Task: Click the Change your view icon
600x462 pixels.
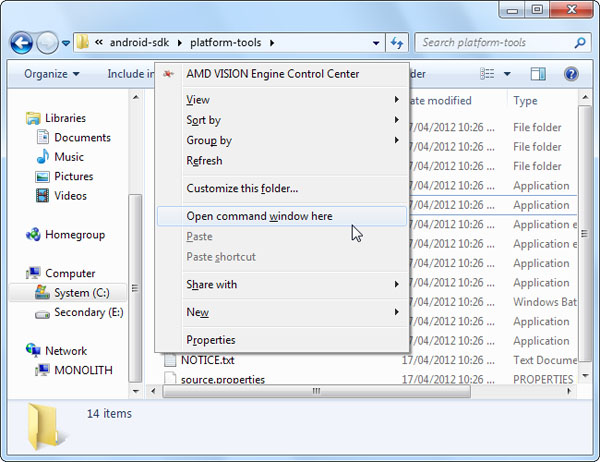Action: [x=487, y=74]
